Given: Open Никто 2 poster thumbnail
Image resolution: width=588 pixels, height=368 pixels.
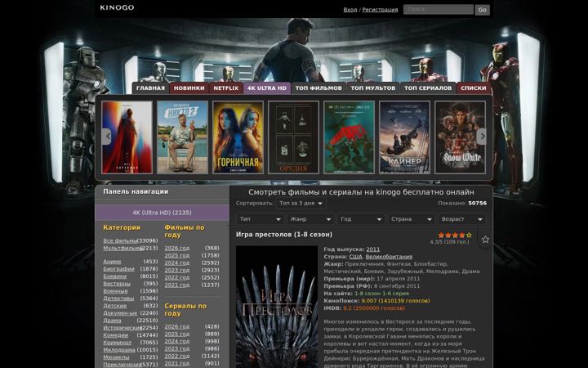Looking at the screenshot, I should 183,137.
